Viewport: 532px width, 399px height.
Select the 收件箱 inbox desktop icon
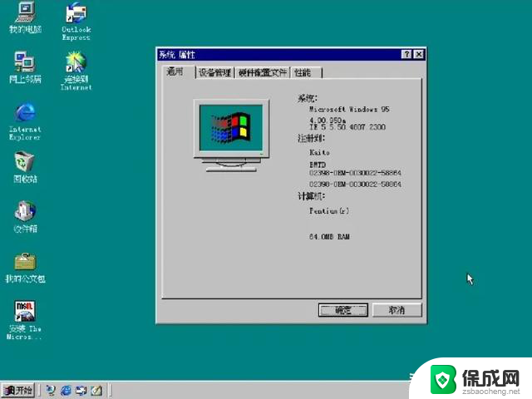pos(25,217)
